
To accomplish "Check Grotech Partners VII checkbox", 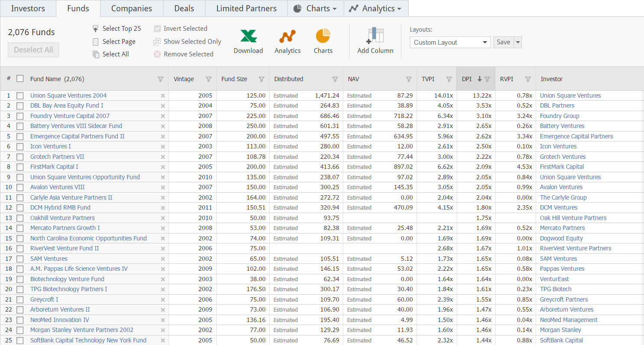I will tap(20, 157).
